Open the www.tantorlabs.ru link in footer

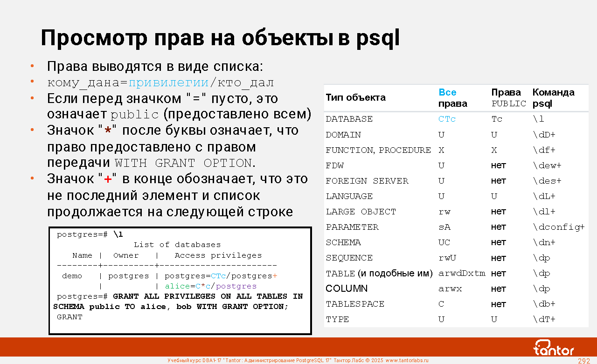[x=407, y=360]
